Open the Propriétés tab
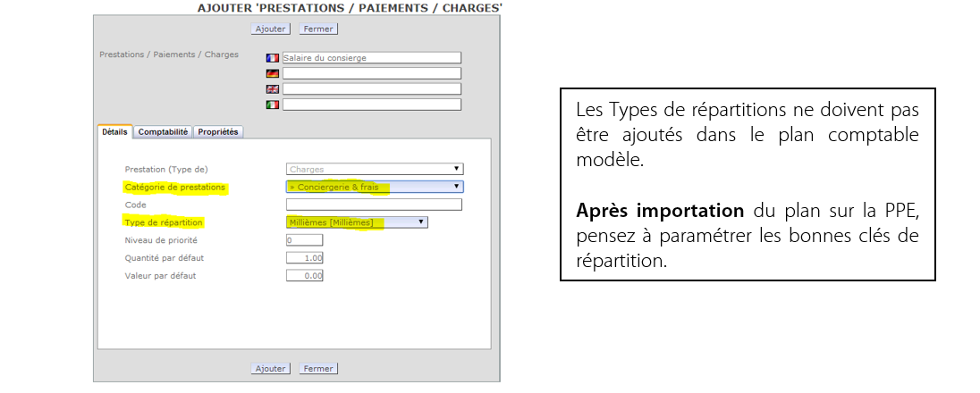 (x=218, y=131)
